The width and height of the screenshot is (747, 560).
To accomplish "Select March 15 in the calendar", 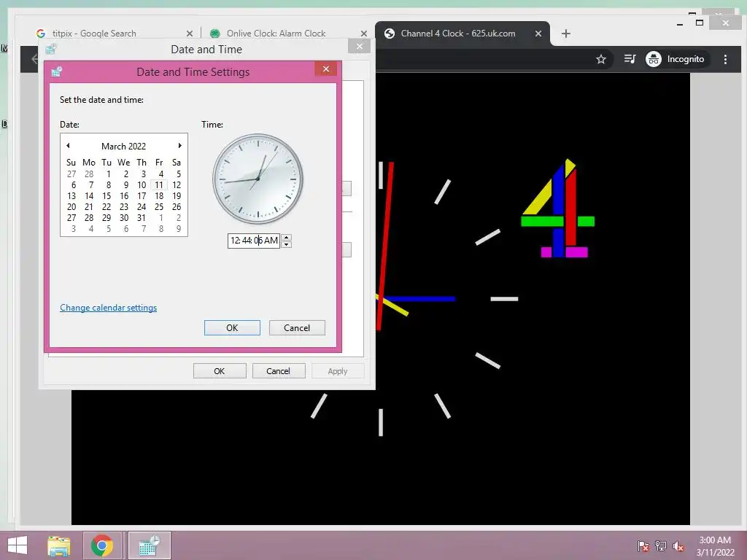I will pos(107,195).
